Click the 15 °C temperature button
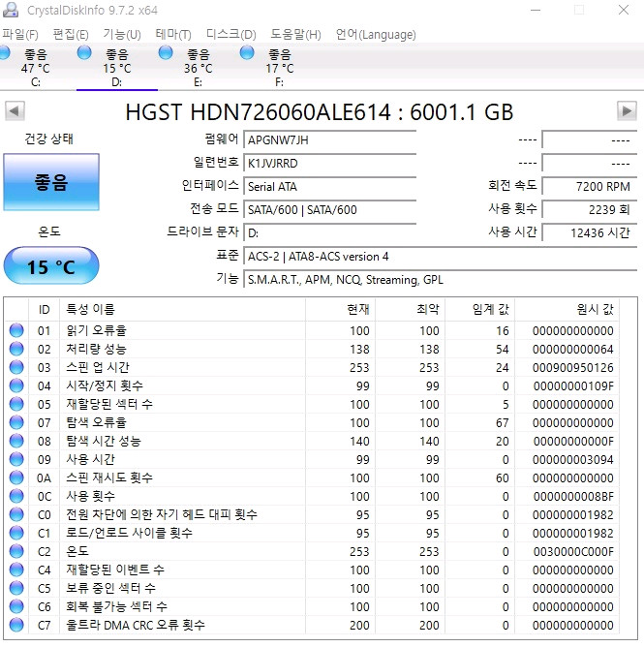Viewport: 644px width, 647px height. tap(51, 265)
